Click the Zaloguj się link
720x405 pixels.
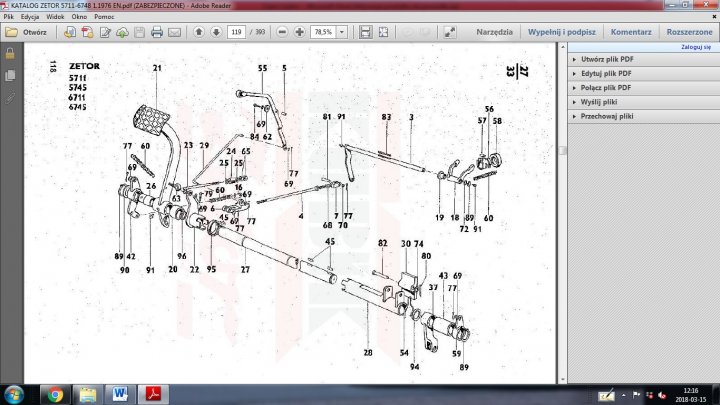[695, 47]
